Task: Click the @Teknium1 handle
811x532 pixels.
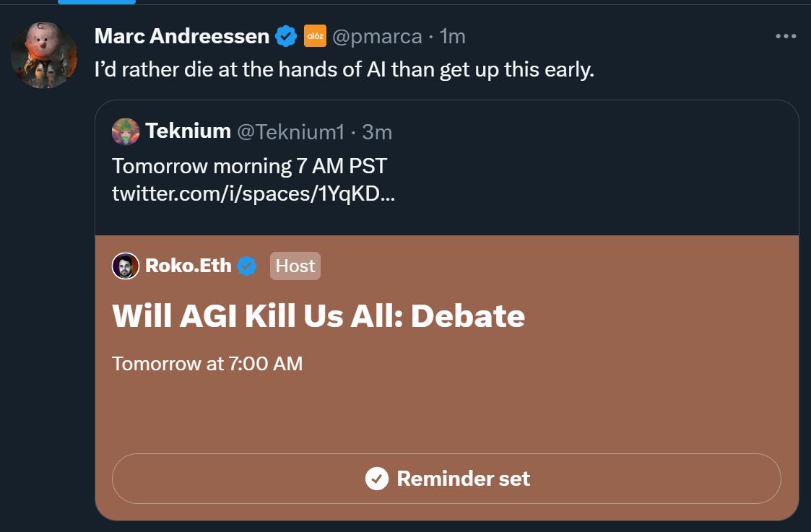Action: (291, 132)
